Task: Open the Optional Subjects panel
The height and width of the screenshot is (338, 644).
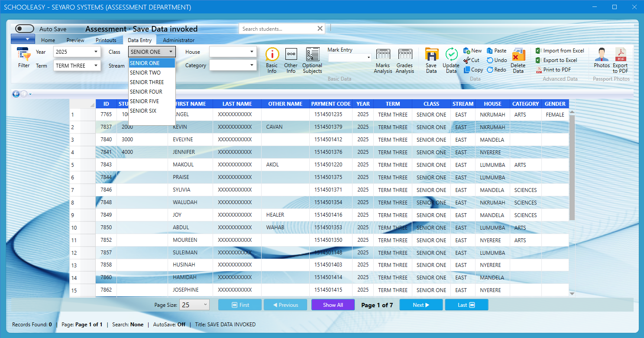Action: [312, 58]
